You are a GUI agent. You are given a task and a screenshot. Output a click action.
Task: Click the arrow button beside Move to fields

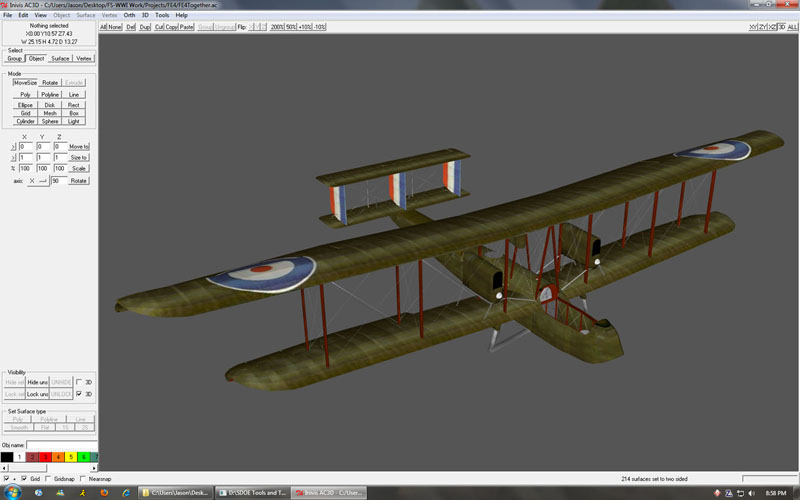pos(13,146)
